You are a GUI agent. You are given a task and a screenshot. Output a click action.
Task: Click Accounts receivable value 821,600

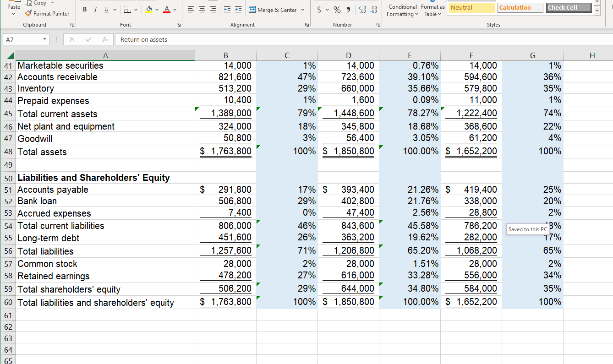coord(226,77)
